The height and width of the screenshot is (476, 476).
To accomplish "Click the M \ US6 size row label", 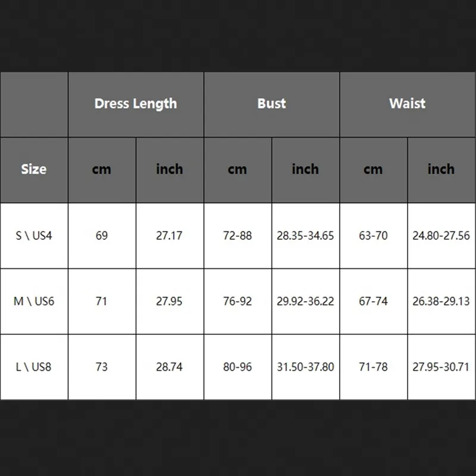I will (34, 302).
